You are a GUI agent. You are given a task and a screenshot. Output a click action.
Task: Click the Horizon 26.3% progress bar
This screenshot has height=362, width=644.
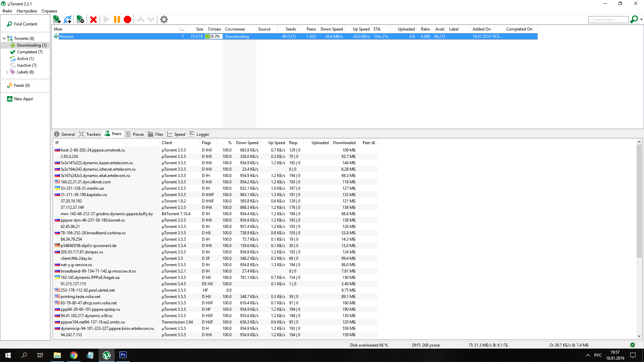214,37
